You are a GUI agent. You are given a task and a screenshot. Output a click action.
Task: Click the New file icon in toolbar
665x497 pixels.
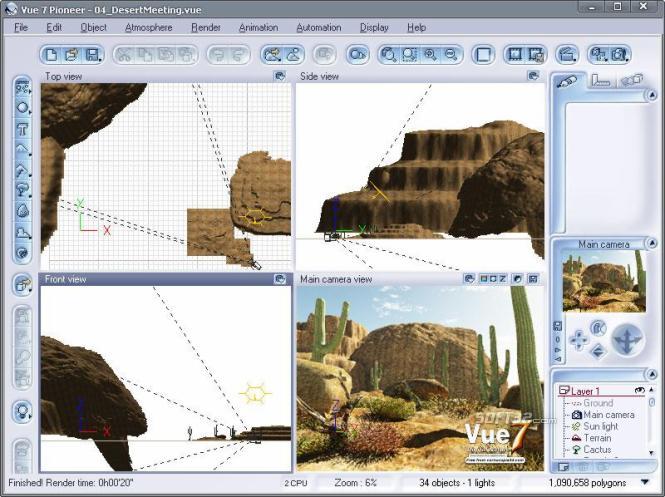[51, 54]
